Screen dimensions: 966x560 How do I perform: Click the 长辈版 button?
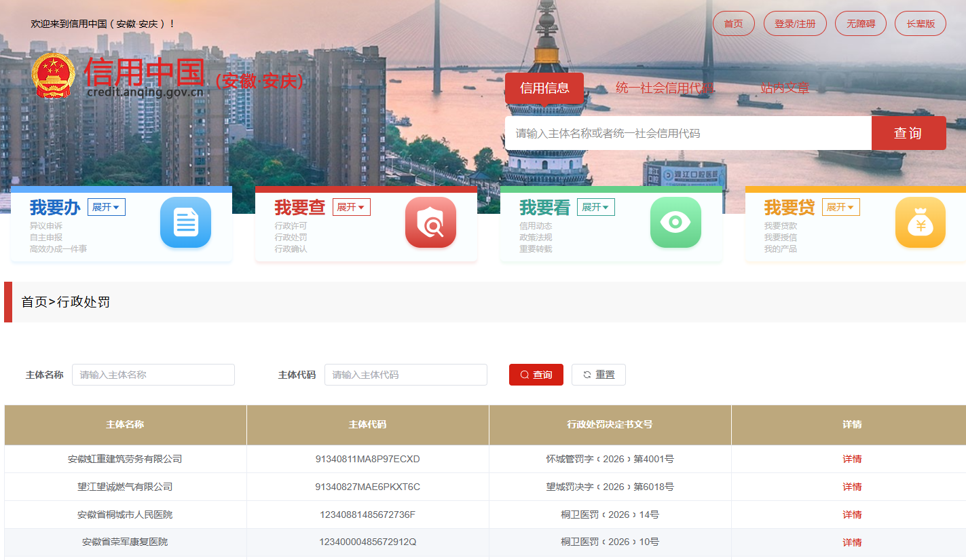[x=921, y=24]
